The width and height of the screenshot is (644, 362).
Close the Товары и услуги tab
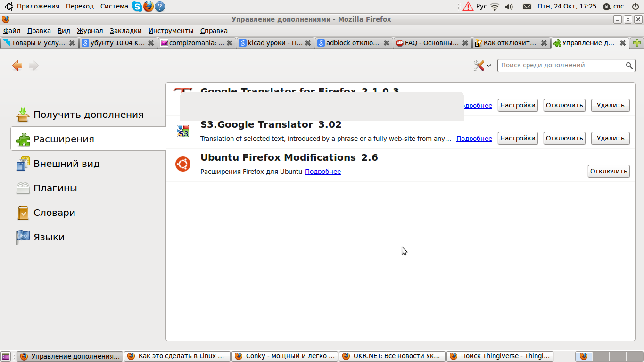(72, 43)
